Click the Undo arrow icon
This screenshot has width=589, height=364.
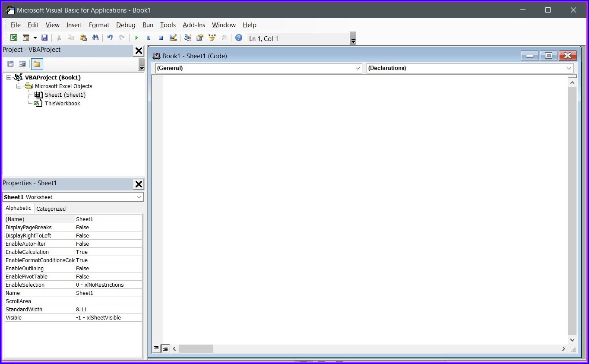[110, 38]
